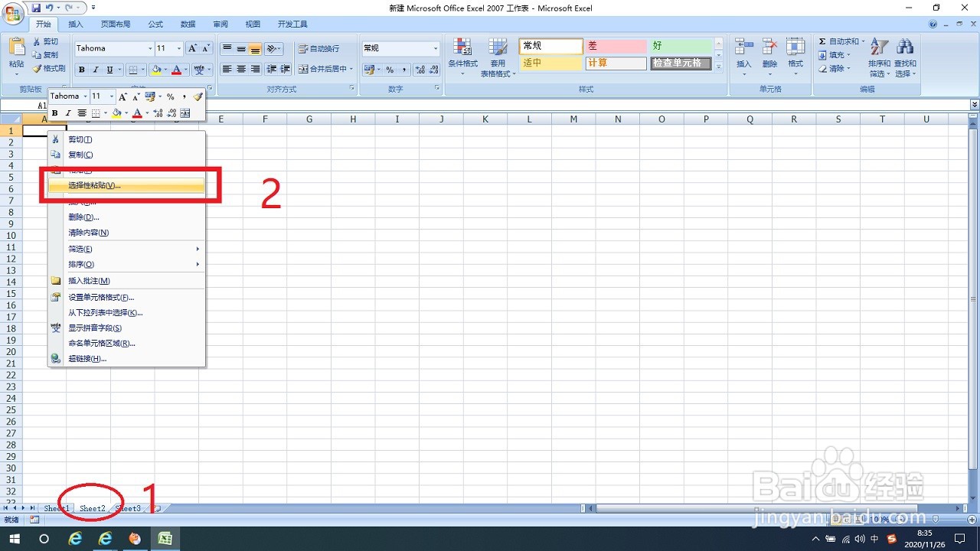Toggle Underline in the ribbon font group
This screenshot has height=551, width=980.
coord(109,70)
